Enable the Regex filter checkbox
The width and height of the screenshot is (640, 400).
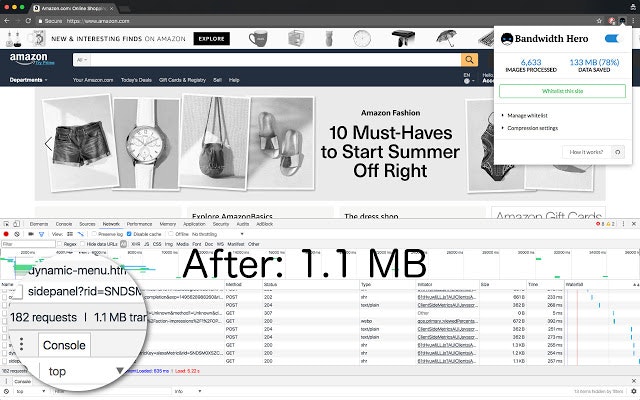tap(60, 244)
